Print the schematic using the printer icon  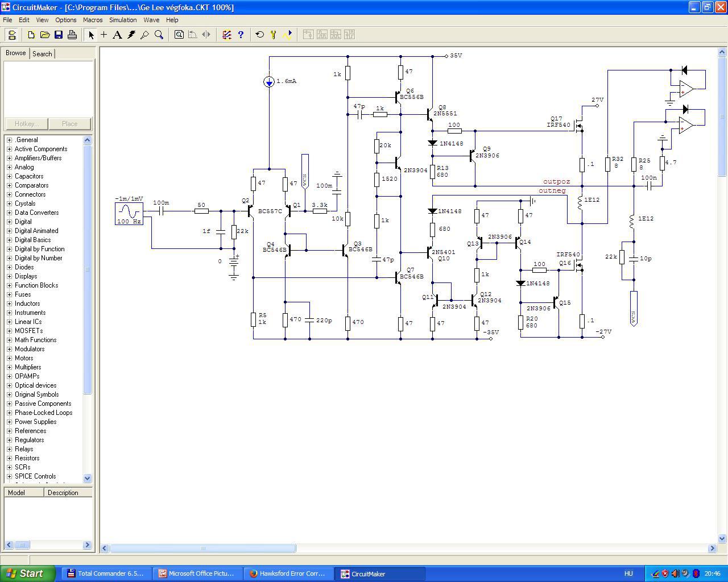[72, 35]
